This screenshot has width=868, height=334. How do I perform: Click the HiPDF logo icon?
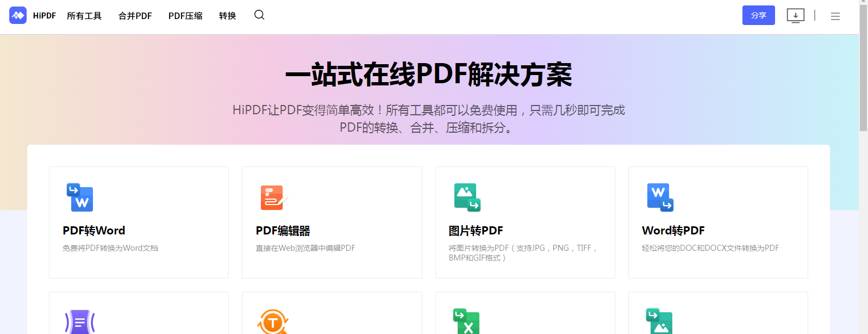[18, 15]
